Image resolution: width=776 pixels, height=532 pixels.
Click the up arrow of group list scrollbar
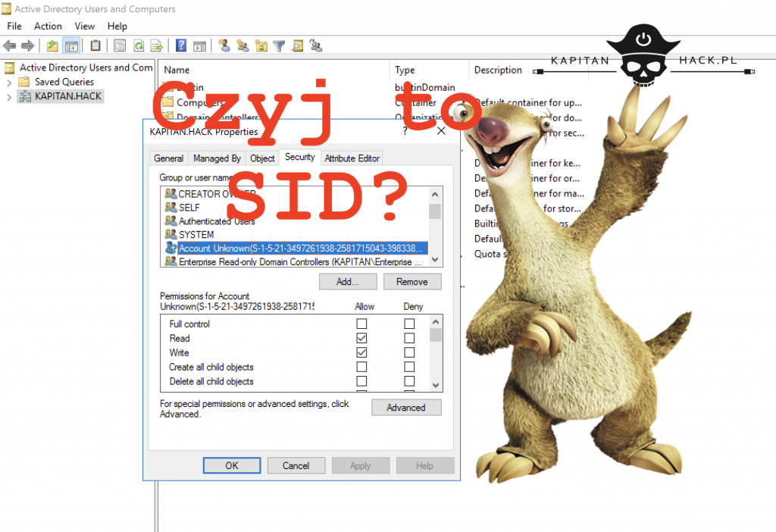(x=435, y=194)
